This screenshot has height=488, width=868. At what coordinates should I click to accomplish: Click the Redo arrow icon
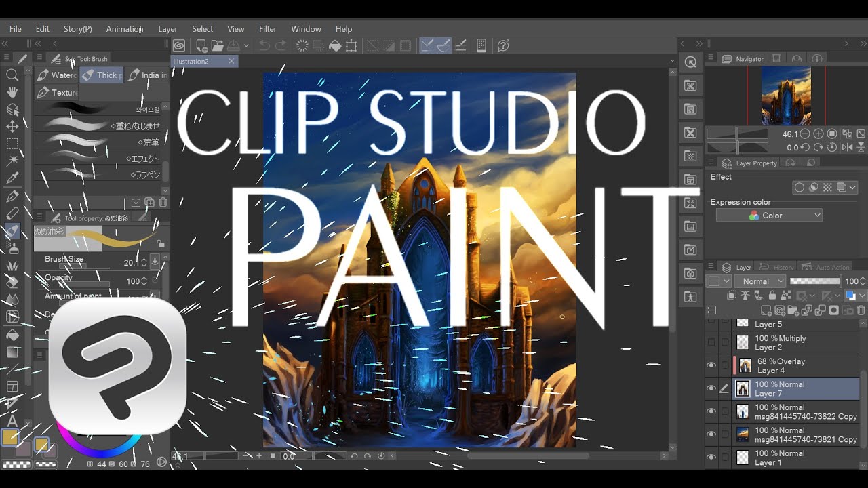tap(280, 45)
